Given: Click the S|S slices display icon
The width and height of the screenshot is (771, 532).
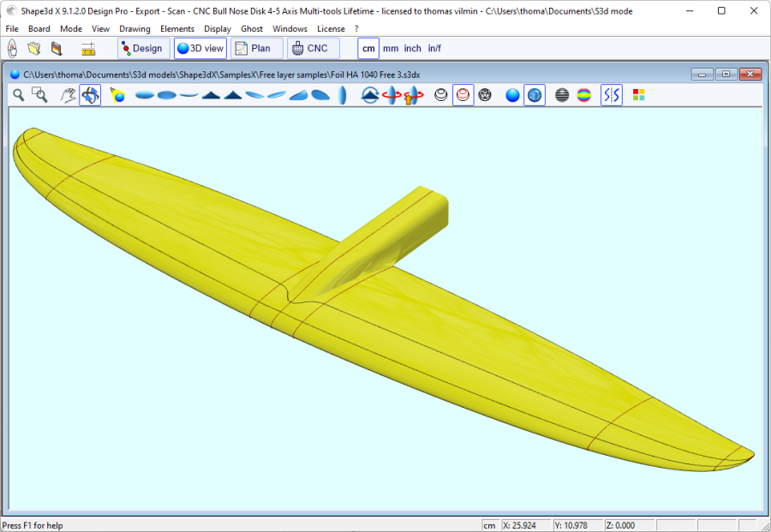Looking at the screenshot, I should coord(610,95).
